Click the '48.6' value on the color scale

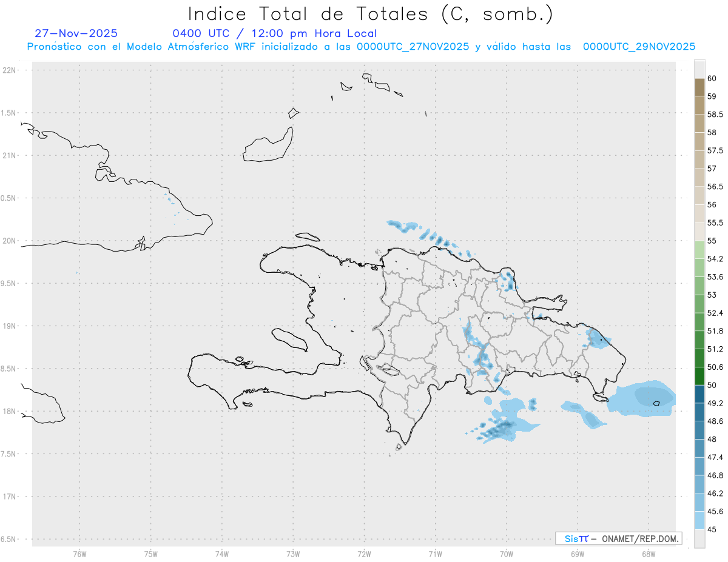point(715,421)
